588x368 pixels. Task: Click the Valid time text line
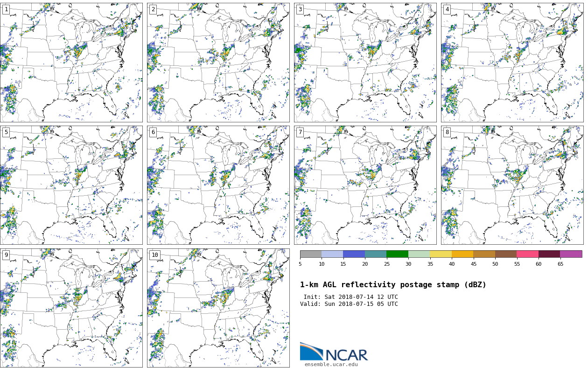(x=349, y=304)
